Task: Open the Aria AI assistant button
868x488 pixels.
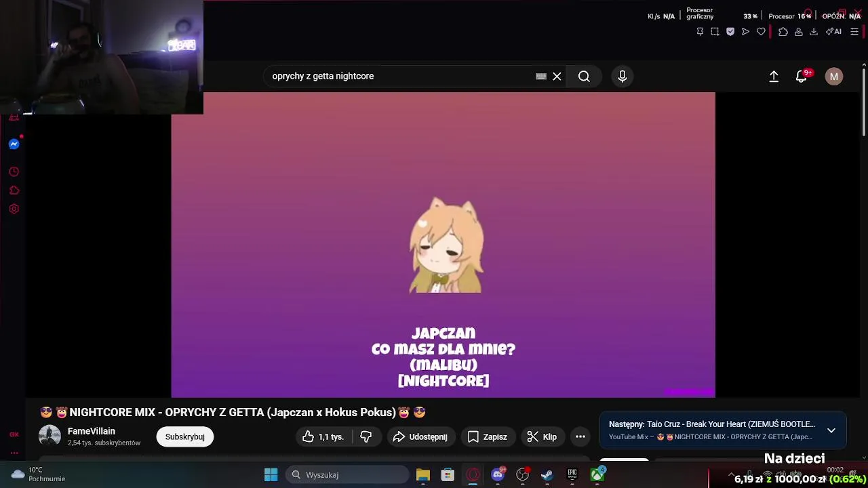Action: click(x=833, y=32)
